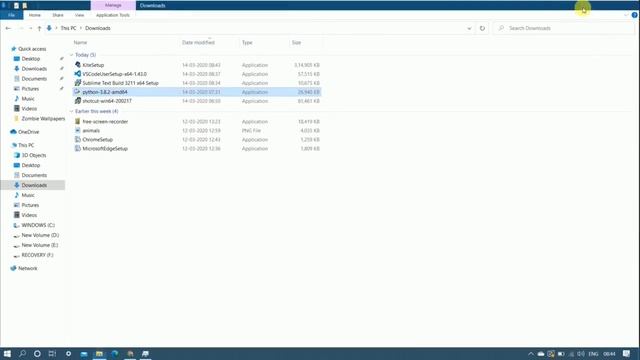Open address bar history dropdown
The image size is (640, 360).
(469, 28)
